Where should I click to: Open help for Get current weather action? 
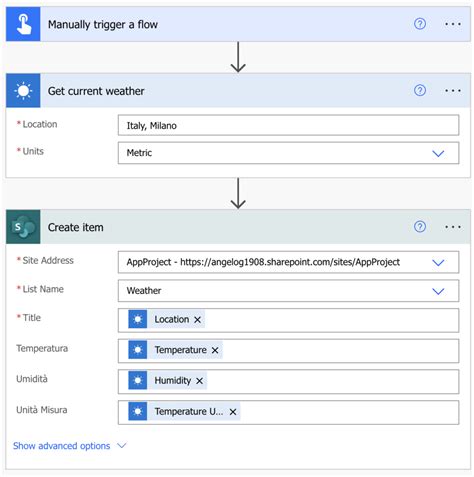(x=420, y=90)
